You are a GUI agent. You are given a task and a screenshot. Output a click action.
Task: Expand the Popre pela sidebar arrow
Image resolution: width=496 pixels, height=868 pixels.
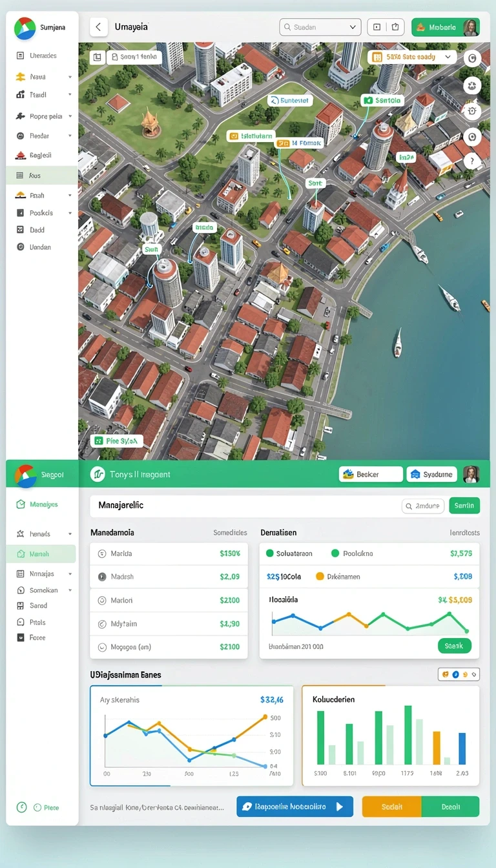point(70,117)
